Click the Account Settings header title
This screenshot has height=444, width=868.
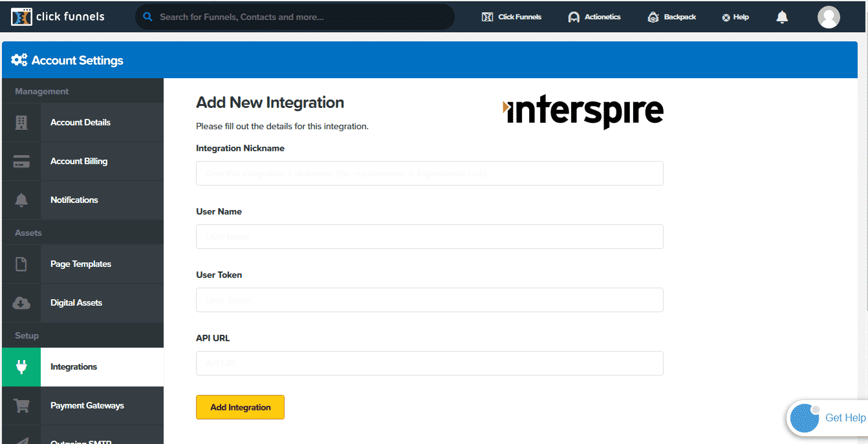click(x=78, y=60)
